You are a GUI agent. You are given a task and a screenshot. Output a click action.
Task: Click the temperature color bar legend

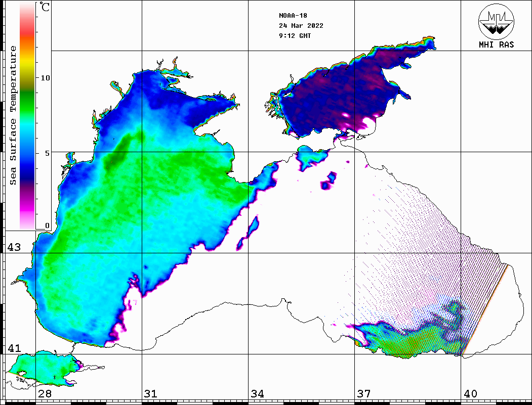point(27,116)
